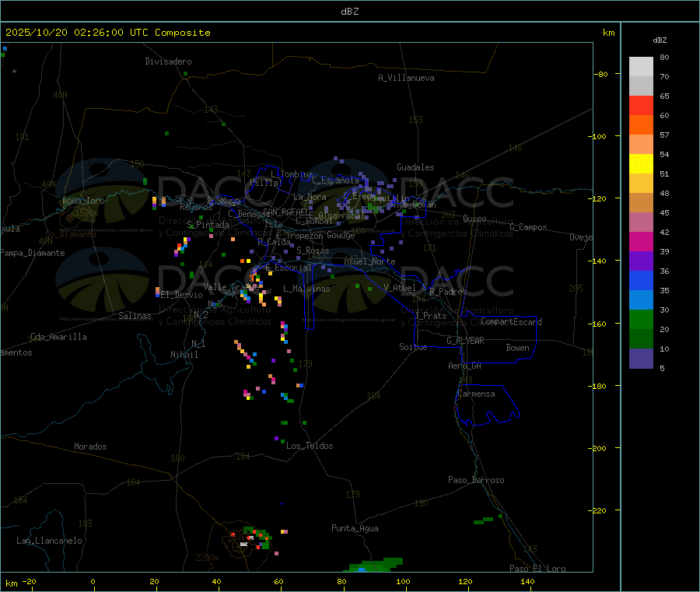Select the Punta_Agua location label
Screen dimensions: 700x592
pos(355,528)
